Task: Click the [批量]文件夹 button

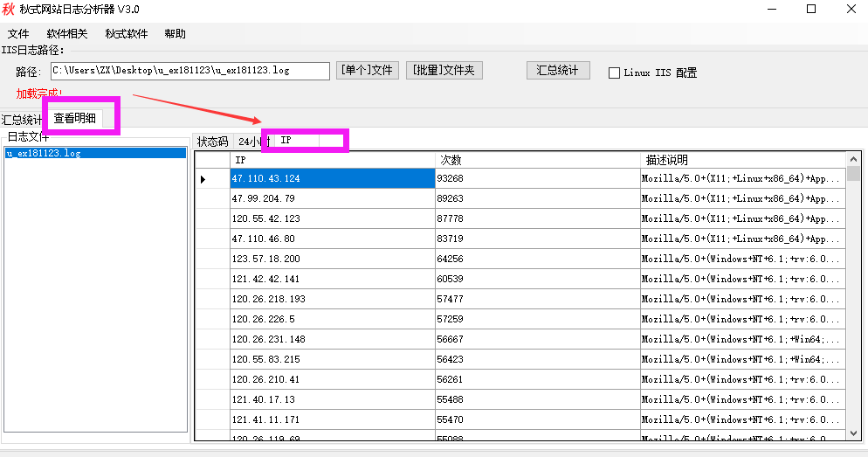Action: point(444,71)
